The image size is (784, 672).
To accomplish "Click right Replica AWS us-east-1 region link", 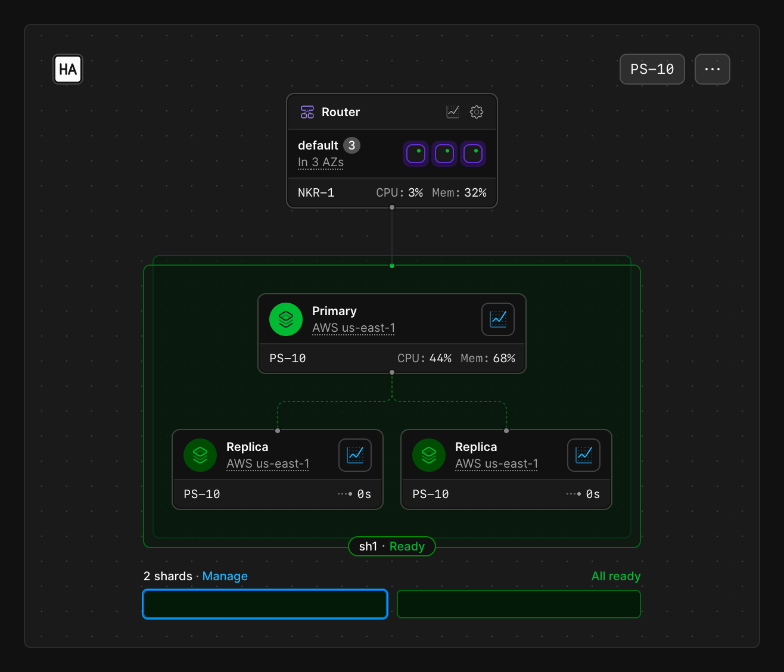I will tap(497, 463).
